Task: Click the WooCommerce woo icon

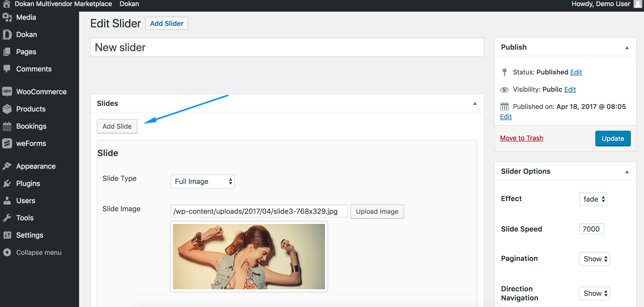Action: pos(7,91)
